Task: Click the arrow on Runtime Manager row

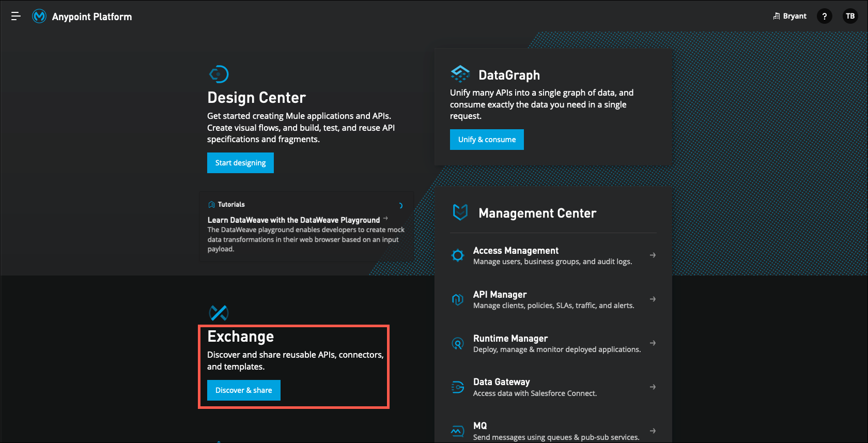Action: point(653,343)
